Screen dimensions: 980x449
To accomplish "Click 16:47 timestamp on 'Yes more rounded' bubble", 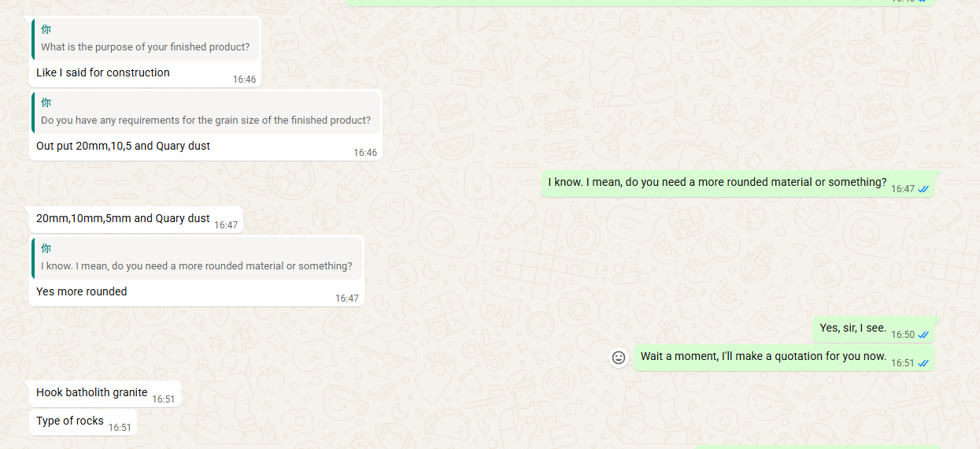I will 347,299.
